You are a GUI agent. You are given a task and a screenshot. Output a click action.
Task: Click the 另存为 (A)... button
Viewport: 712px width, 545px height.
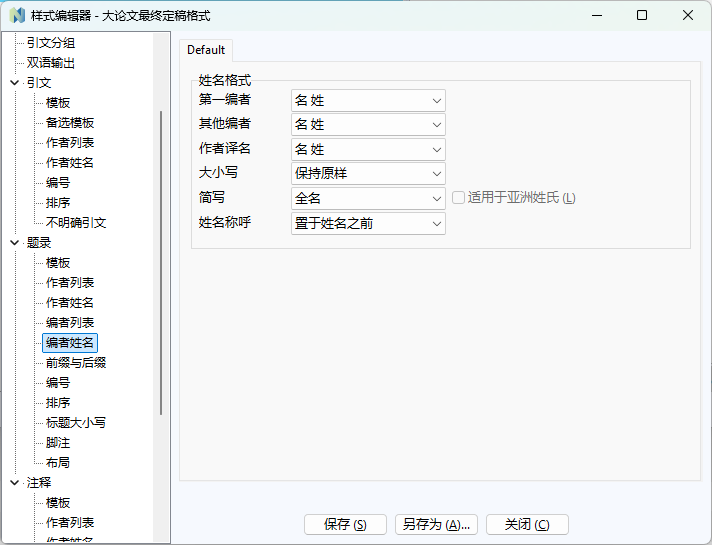click(x=436, y=525)
